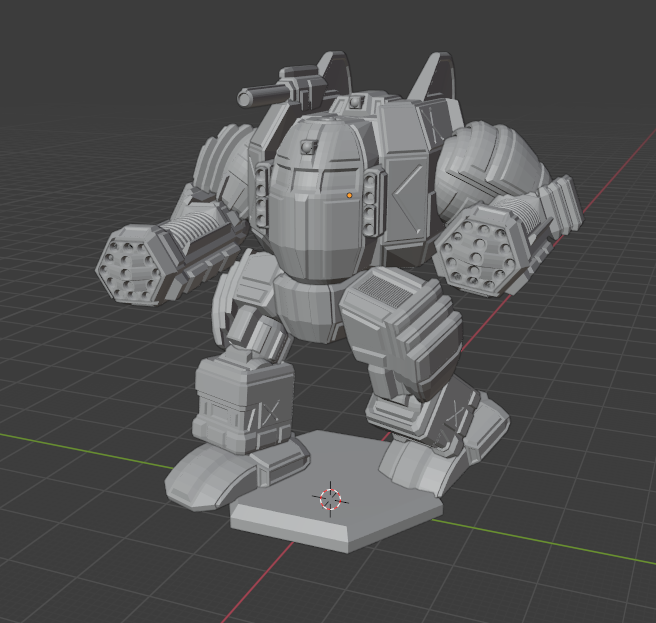Select the orange origin point on the torso
This screenshot has width=656, height=623.
349,195
